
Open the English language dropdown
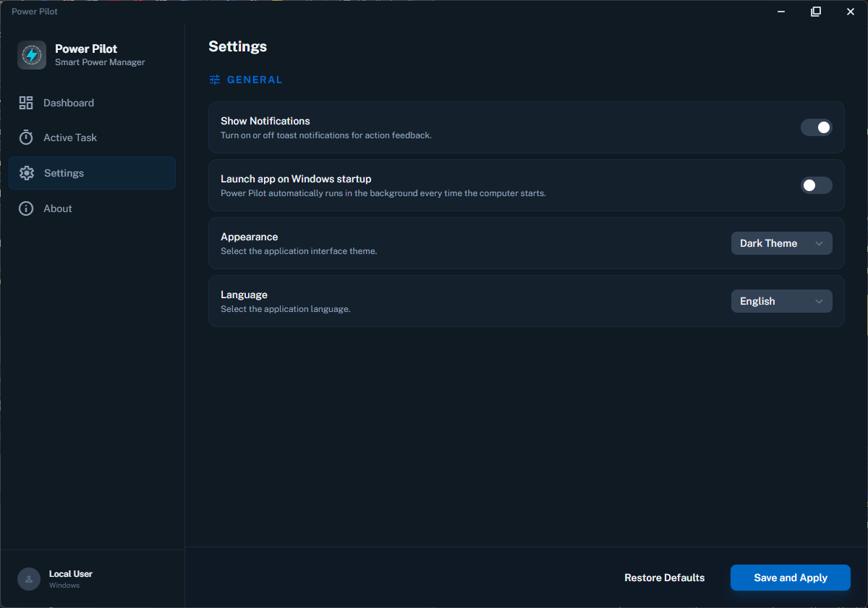pyautogui.click(x=782, y=301)
